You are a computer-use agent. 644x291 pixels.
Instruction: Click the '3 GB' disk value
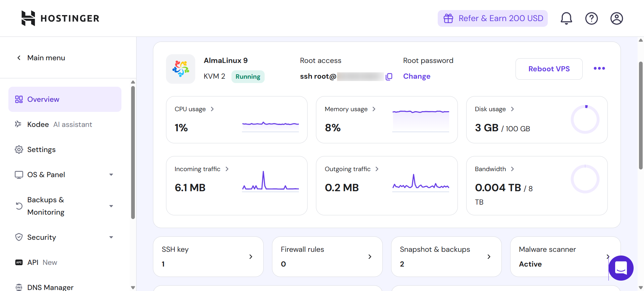pos(487,128)
